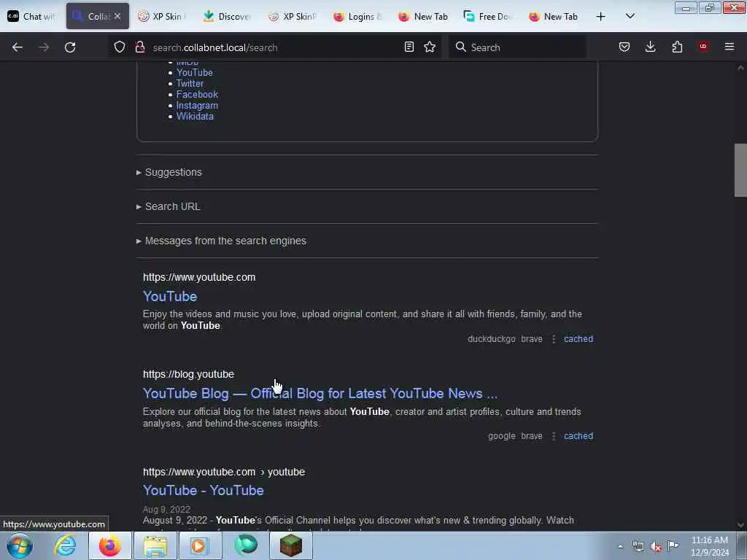The image size is (747, 560).
Task: Close the Collabnet search tab
Action: [x=117, y=16]
